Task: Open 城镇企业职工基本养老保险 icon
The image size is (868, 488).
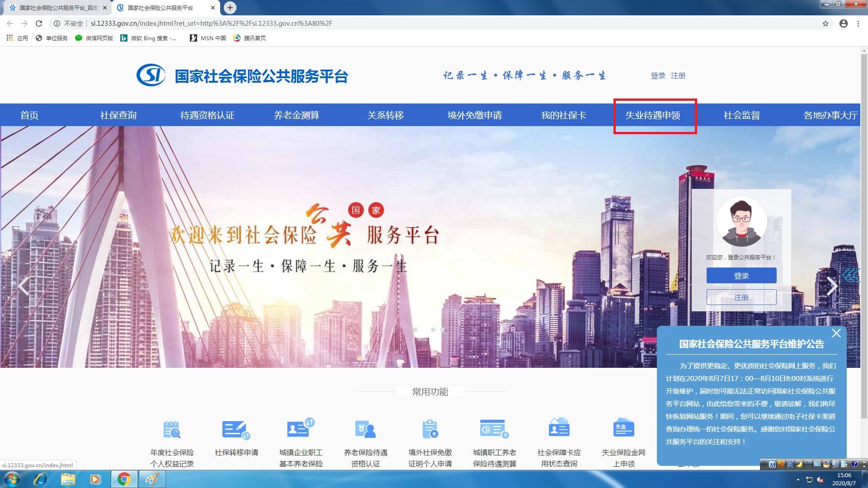Action: [x=301, y=428]
